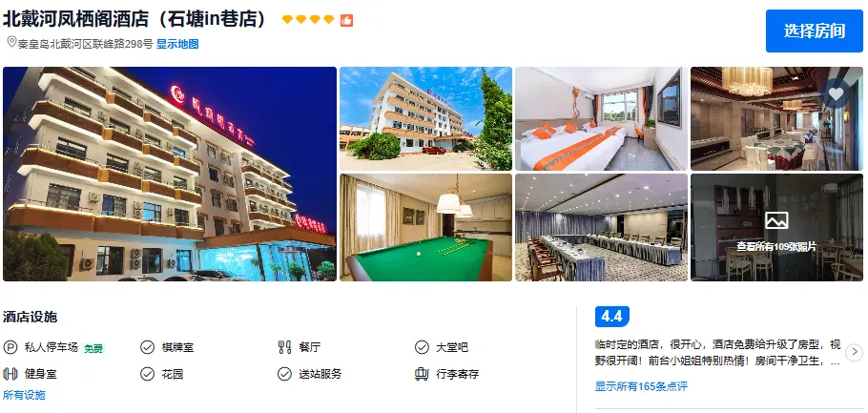Click the 4.4 rating score badge
This screenshot has height=413, width=868.
pos(611,317)
